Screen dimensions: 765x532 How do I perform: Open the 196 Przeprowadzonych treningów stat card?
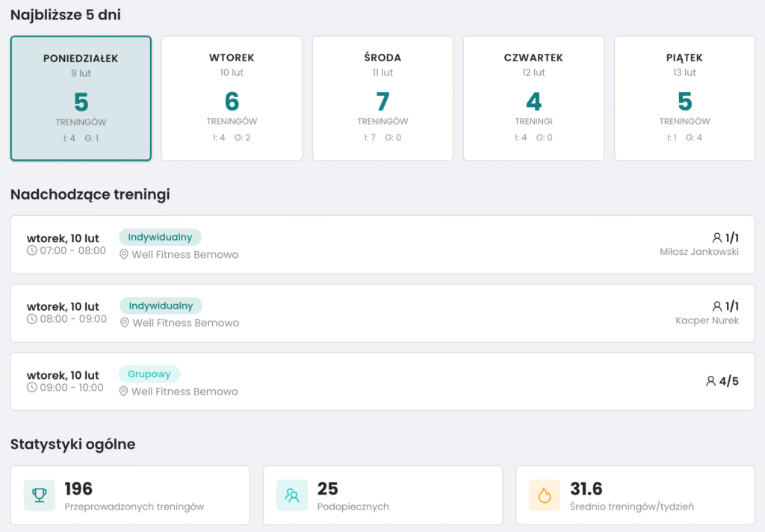click(x=130, y=495)
